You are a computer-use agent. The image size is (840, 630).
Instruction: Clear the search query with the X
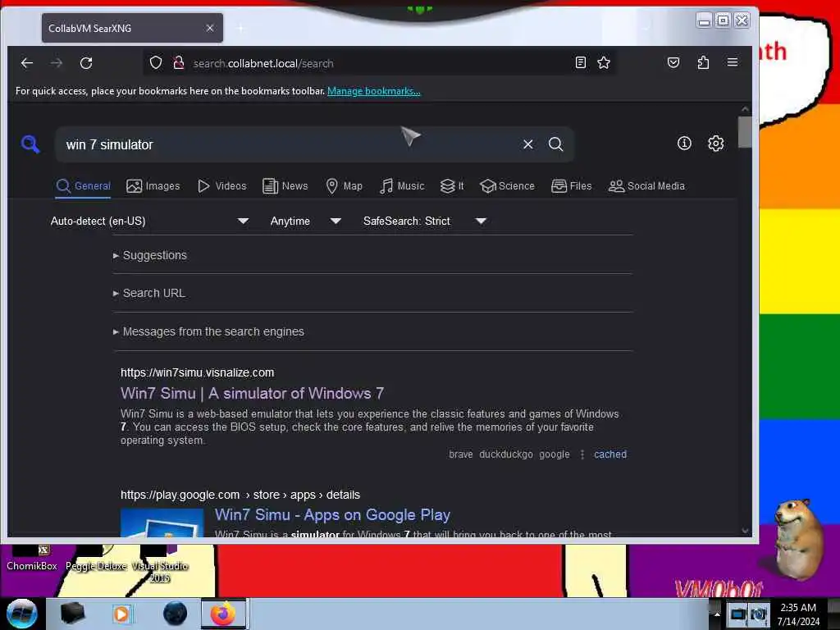[528, 144]
